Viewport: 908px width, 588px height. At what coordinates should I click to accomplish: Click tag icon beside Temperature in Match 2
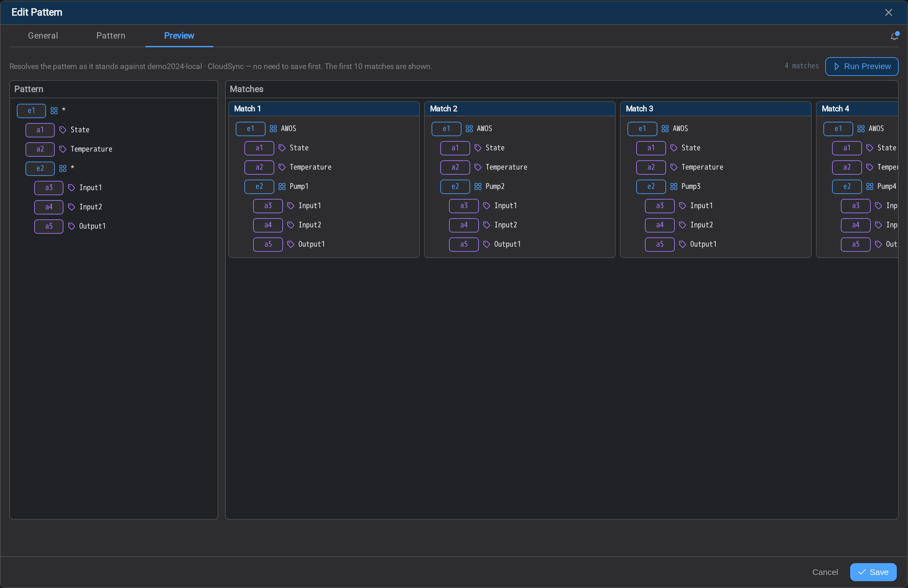click(x=478, y=168)
